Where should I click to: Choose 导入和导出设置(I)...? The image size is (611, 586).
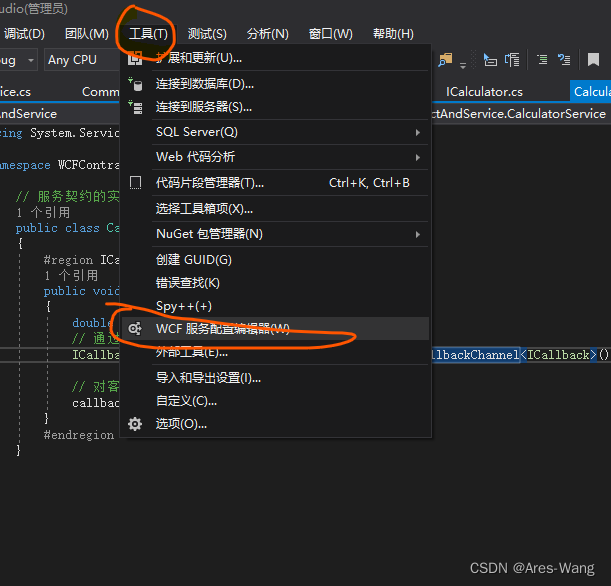point(275,378)
